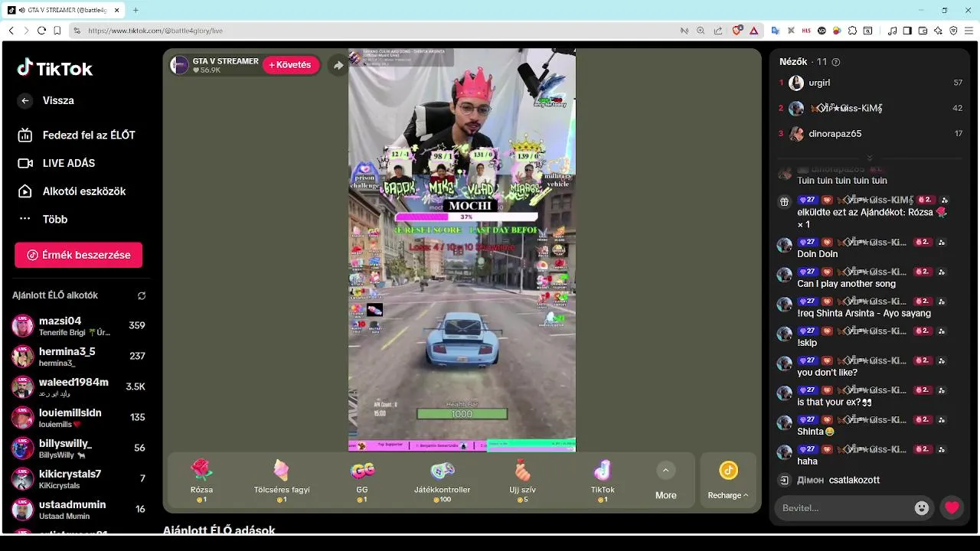Click the address bar URL
The width and height of the screenshot is (980, 551).
pos(155,31)
